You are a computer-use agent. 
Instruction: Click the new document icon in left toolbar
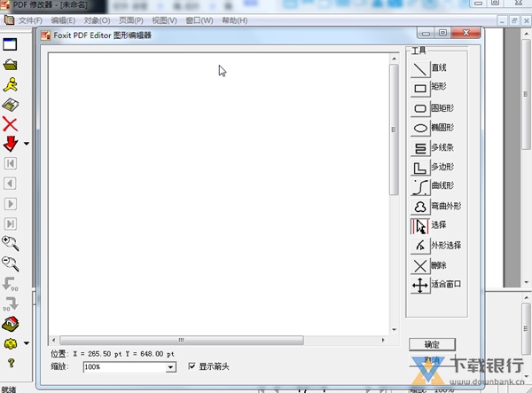tap(10, 44)
